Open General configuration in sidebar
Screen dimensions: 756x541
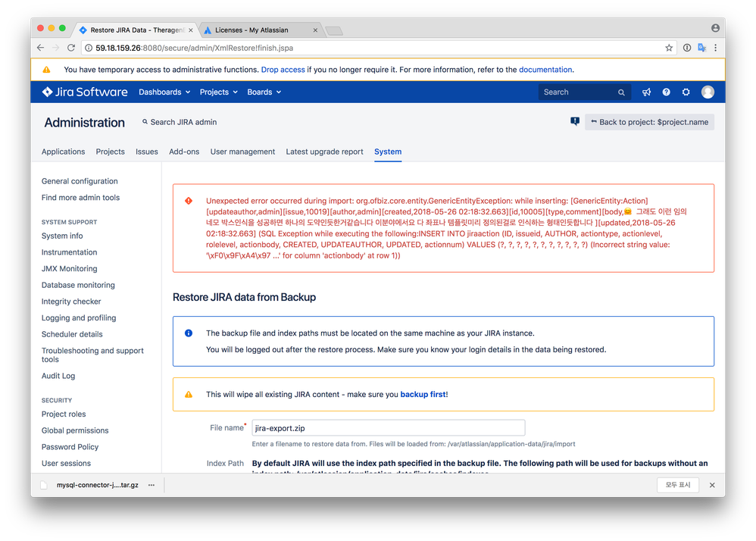click(80, 181)
